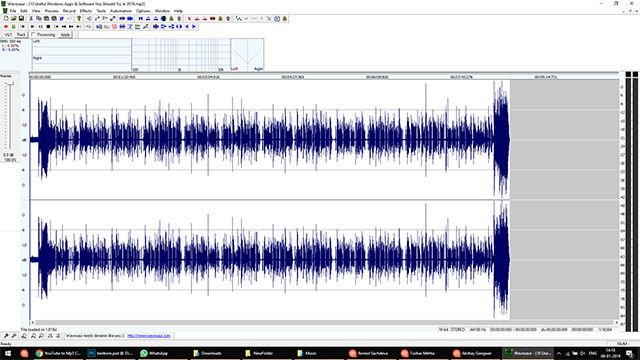Open the Options menu
Image resolution: width=640 pixels, height=360 pixels.
tap(143, 11)
